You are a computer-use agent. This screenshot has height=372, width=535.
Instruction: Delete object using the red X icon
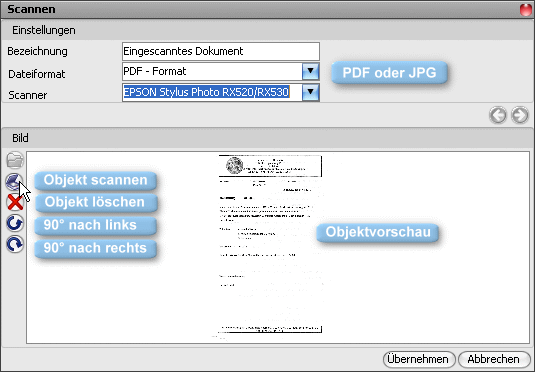click(x=15, y=202)
